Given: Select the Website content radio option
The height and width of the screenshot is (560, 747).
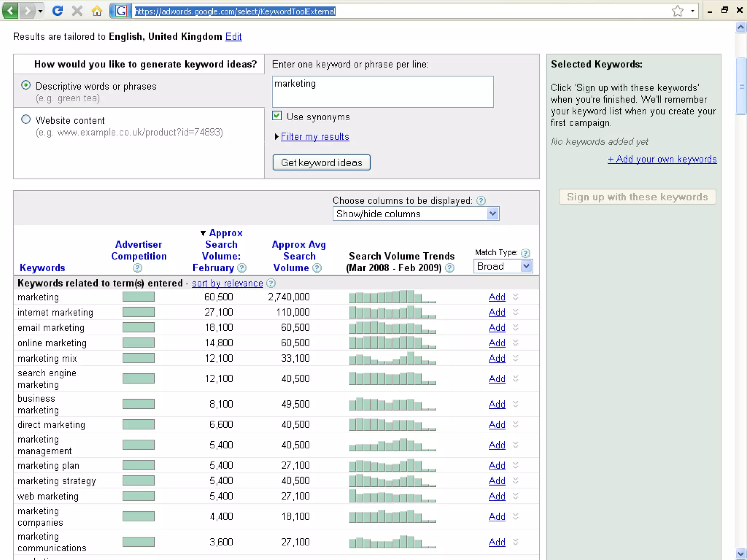Looking at the screenshot, I should click(x=26, y=119).
